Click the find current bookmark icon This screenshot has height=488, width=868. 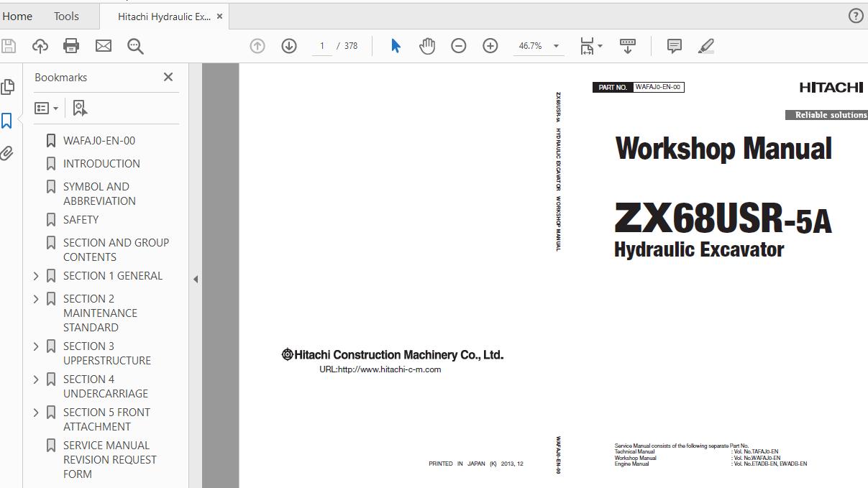click(x=80, y=108)
